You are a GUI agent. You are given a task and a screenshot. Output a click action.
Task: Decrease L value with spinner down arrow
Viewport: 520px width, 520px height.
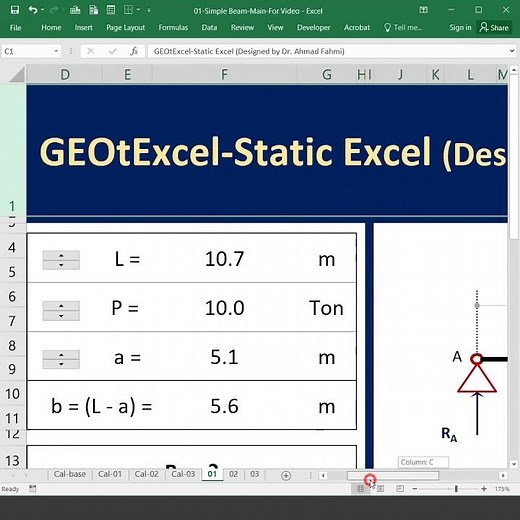[61, 265]
